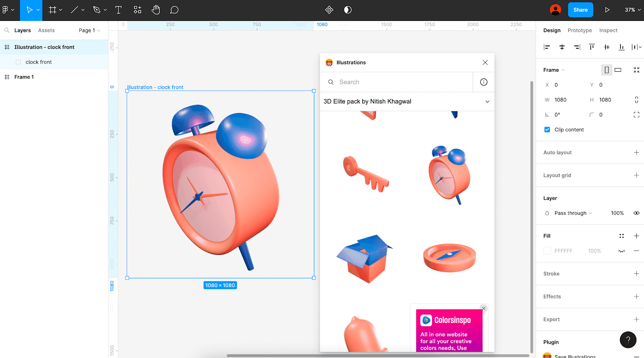Viewport: 644px width, 358px height.
Task: Select Frame 1 layer
Action: click(x=54, y=77)
